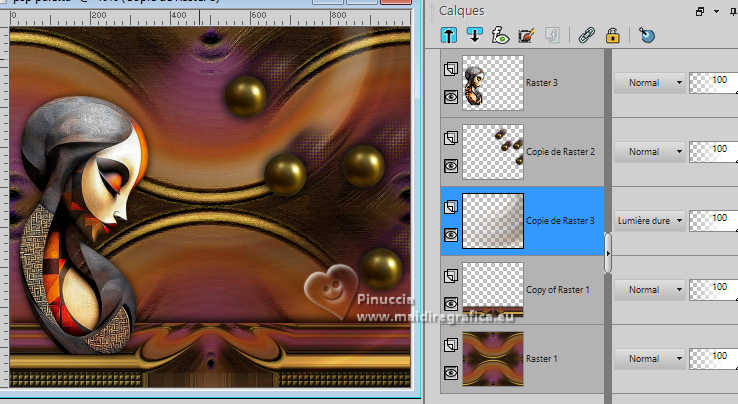Open blend mode dropdown for Copie de Raster 2
The image size is (738, 404).
(650, 152)
